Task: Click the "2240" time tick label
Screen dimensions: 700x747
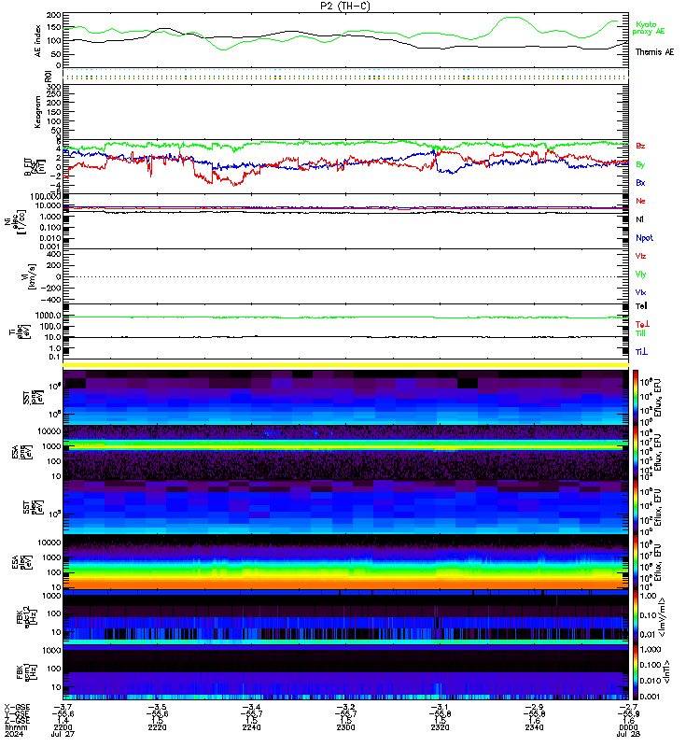Action: click(251, 727)
